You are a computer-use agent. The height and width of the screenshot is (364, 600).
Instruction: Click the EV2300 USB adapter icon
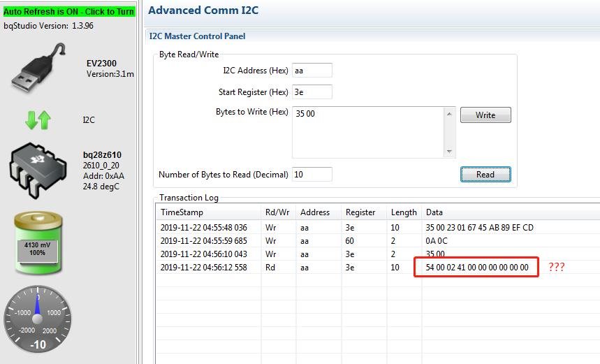pos(38,67)
